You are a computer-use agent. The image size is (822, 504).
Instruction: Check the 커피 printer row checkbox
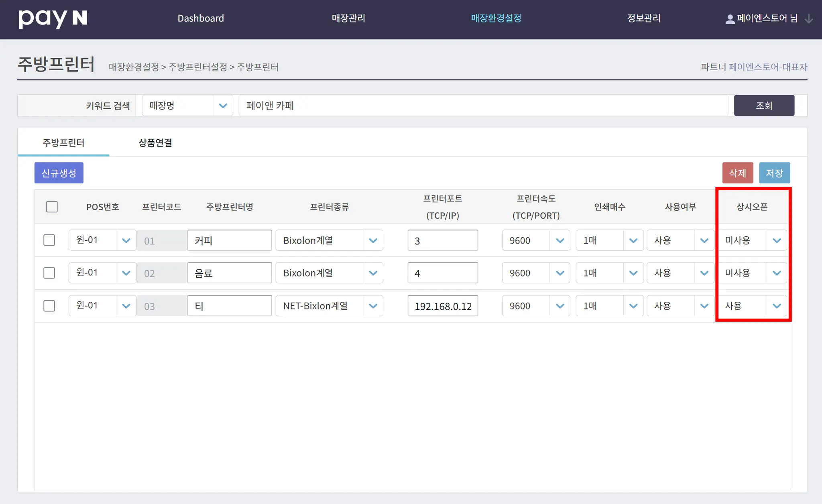49,240
